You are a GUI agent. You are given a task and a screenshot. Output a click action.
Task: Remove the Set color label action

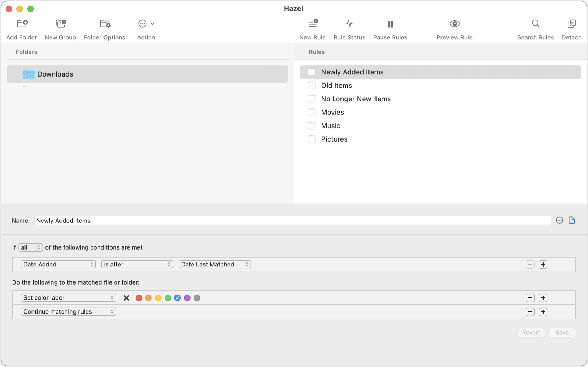click(530, 298)
